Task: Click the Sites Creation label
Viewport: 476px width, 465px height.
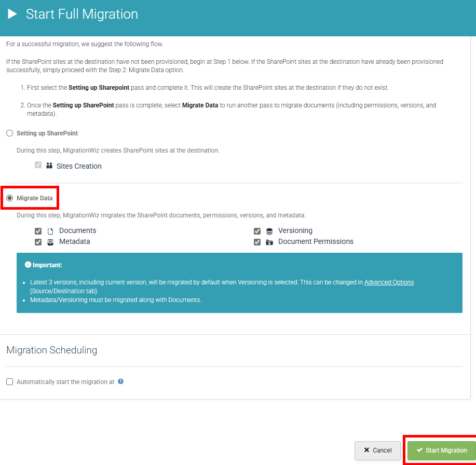Action: (79, 166)
